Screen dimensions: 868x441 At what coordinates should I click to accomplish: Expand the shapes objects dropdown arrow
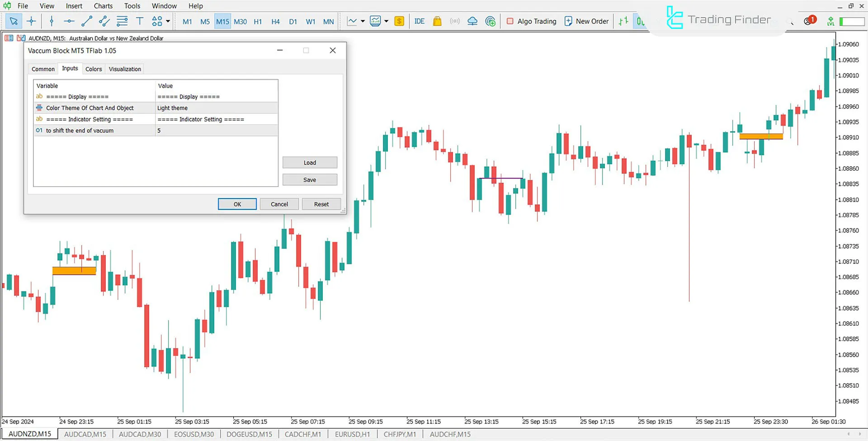(168, 21)
